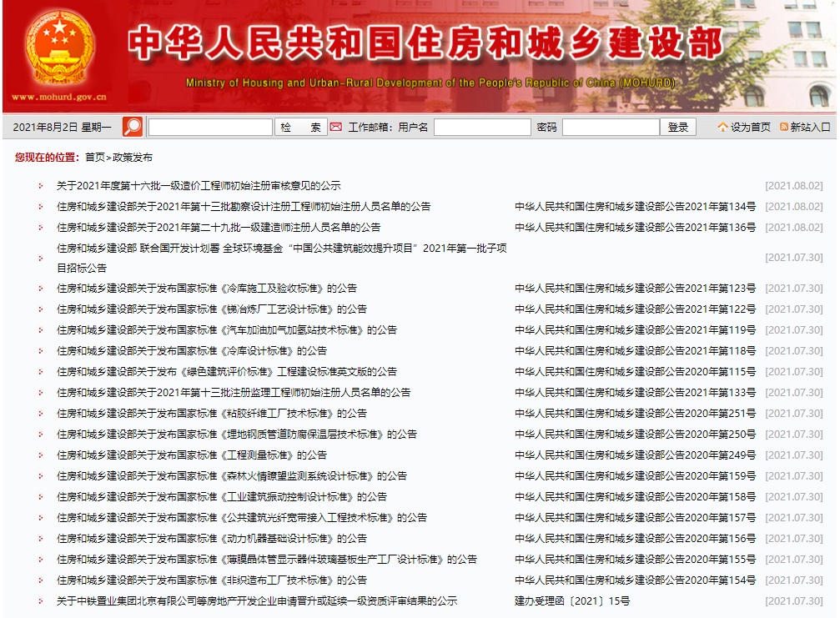The height and width of the screenshot is (618, 840).
Task: Click document number 2021年第136号
Action: (635, 228)
